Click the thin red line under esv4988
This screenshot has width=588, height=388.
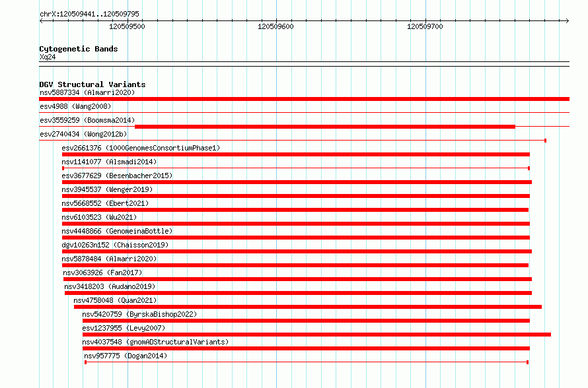point(304,113)
